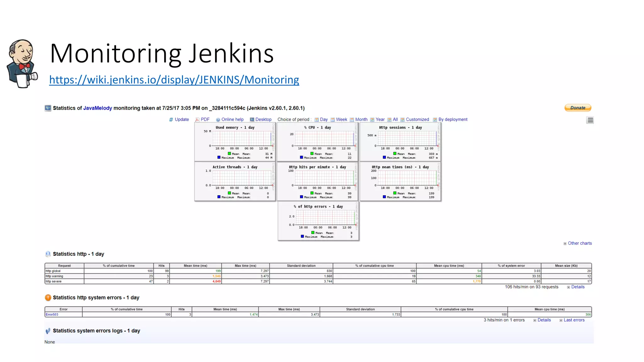This screenshot has width=644, height=362.
Task: Open the Http mean times (ms) chart
Action: 400,182
